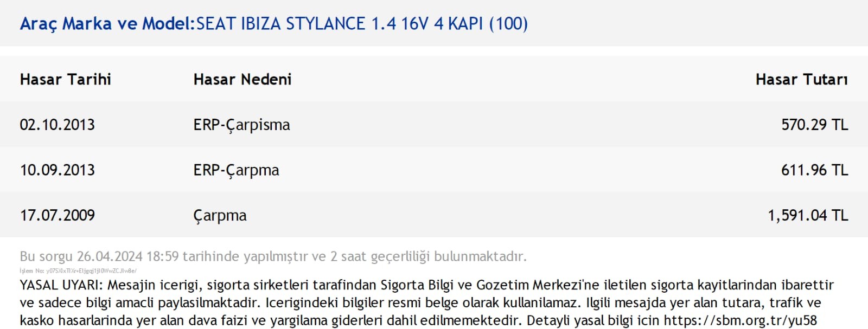This screenshot has height=329, width=868.
Task: Click the Çarpma reason in last row
Action: click(220, 216)
